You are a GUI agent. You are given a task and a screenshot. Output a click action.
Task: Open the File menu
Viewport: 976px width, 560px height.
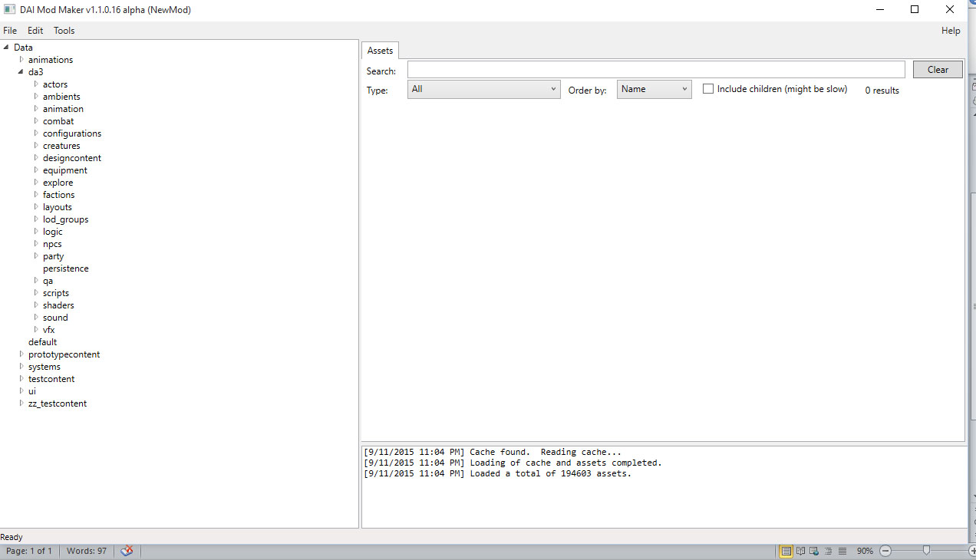click(10, 31)
